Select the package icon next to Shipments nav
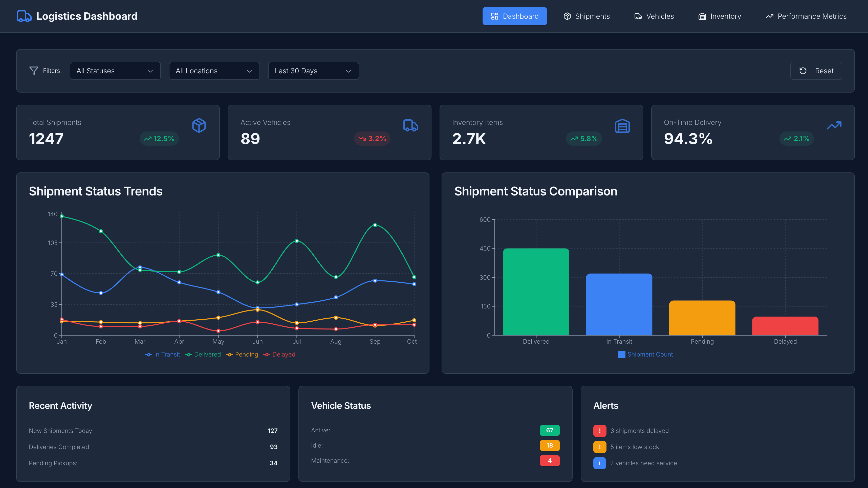Screen dimensions: 868x488 click(568, 16)
